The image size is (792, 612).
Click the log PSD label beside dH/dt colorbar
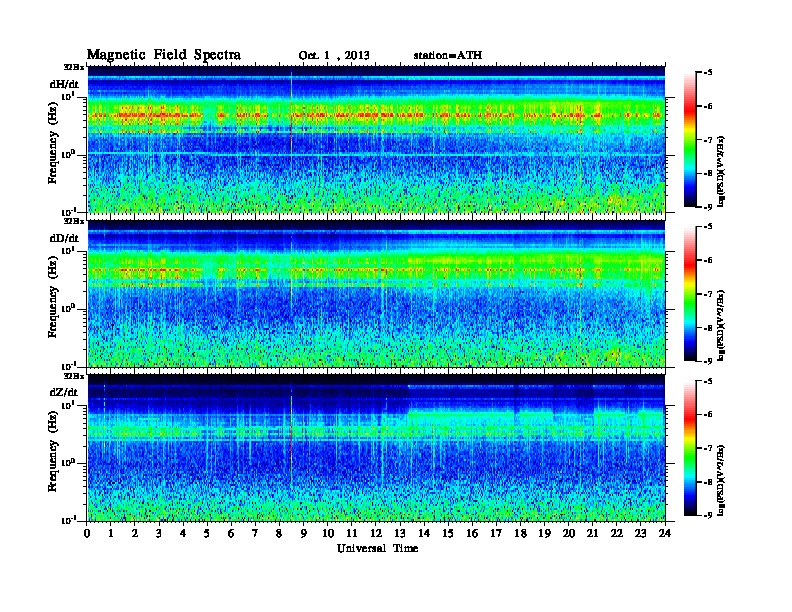(722, 172)
